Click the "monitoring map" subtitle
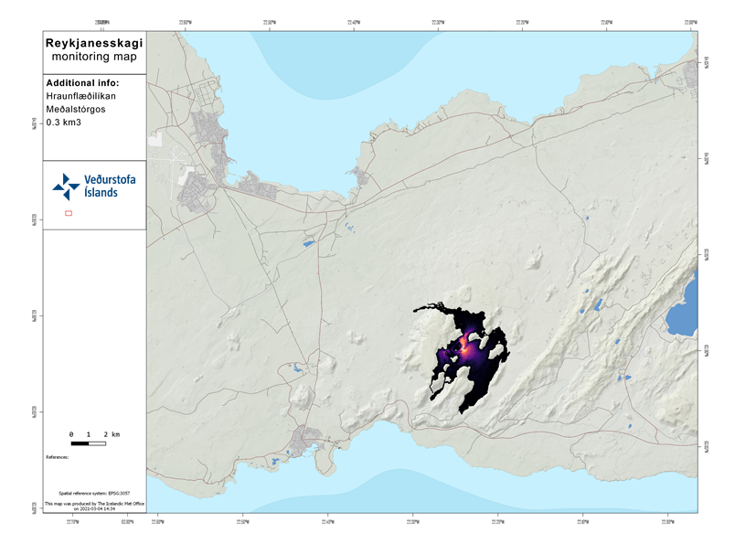Viewport: 756px width, 544px height. [94, 57]
